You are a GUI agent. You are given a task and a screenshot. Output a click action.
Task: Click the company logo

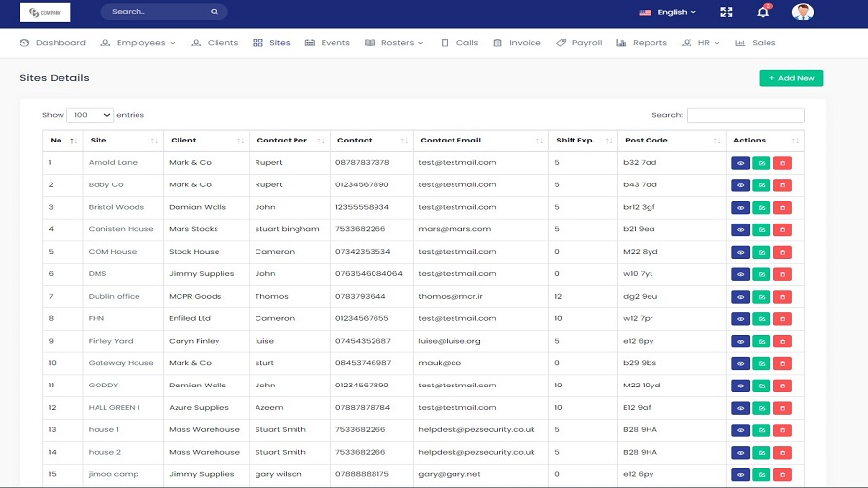[x=45, y=13]
